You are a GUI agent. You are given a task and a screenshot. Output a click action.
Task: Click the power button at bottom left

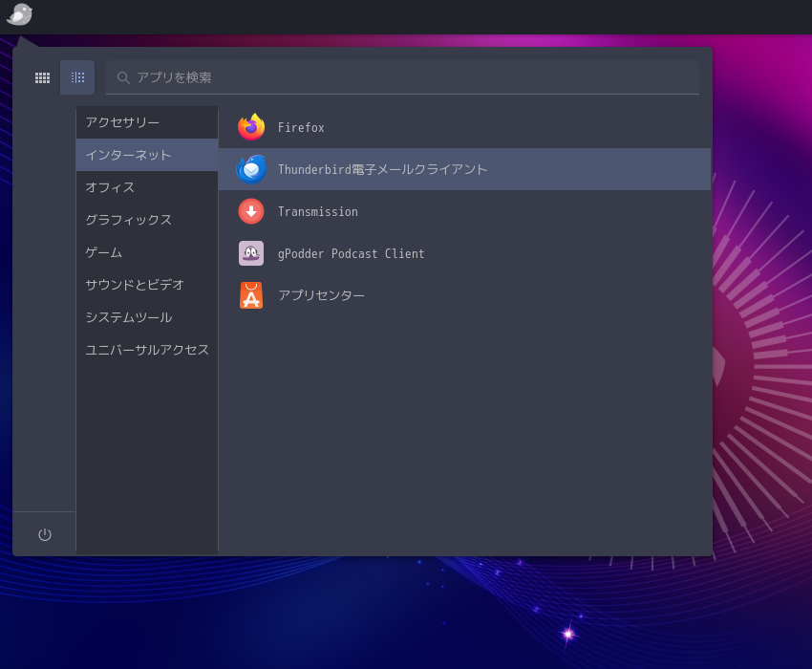(x=44, y=533)
